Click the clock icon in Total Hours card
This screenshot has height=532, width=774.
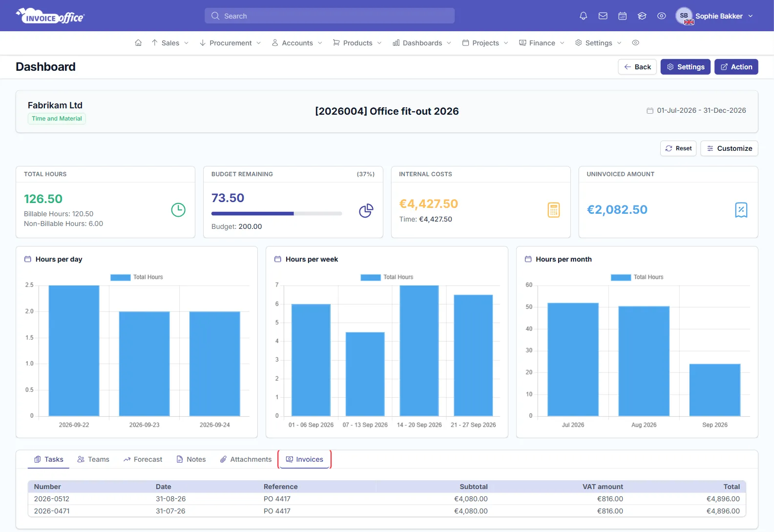click(178, 210)
